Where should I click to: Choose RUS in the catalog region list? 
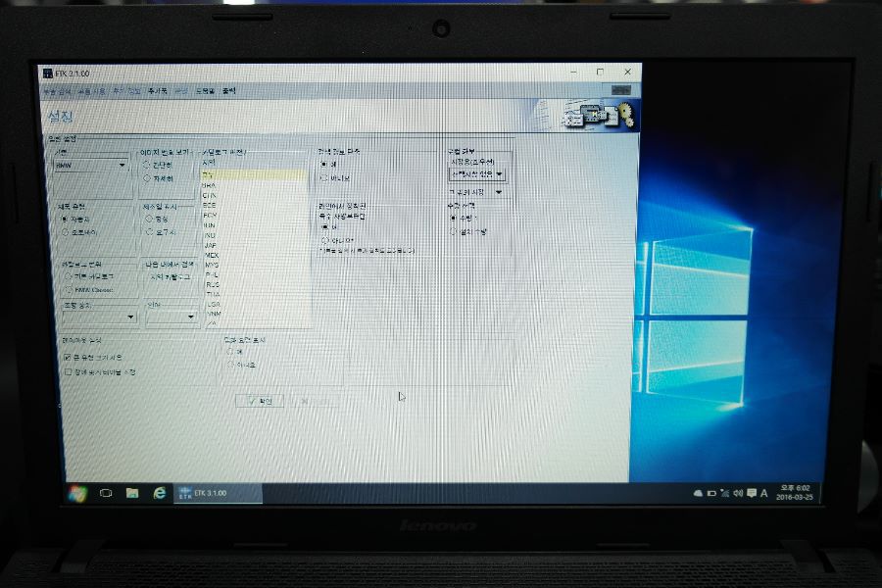[212, 285]
